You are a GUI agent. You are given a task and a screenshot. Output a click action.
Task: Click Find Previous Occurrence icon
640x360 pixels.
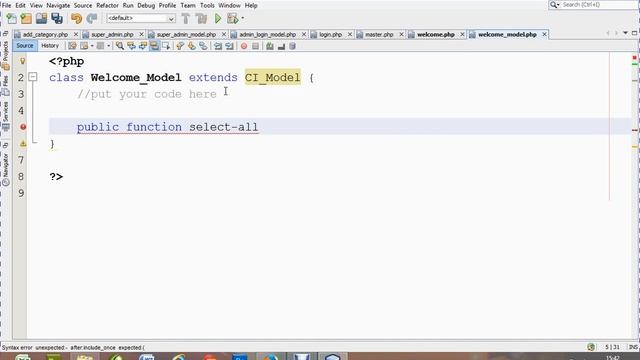point(131,46)
